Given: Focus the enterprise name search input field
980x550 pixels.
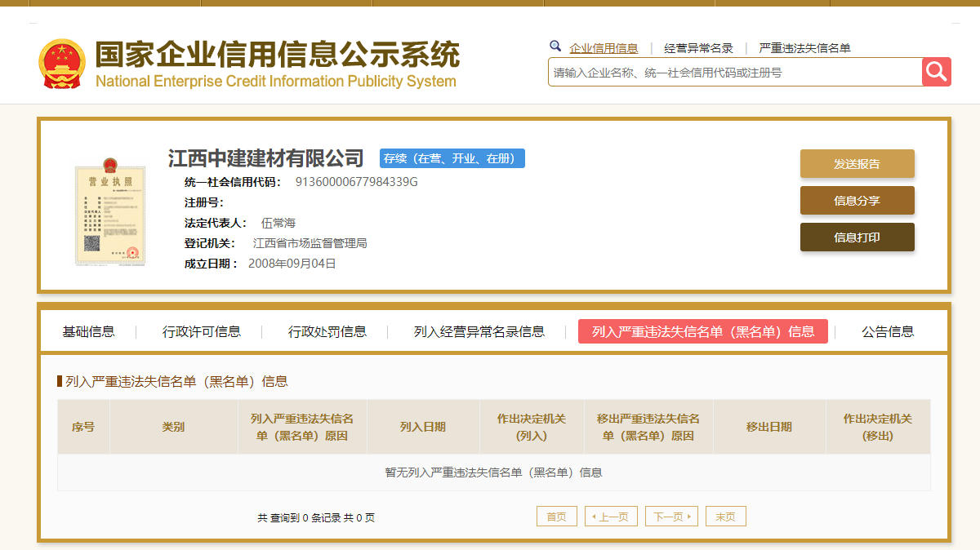Looking at the screenshot, I should [x=735, y=72].
